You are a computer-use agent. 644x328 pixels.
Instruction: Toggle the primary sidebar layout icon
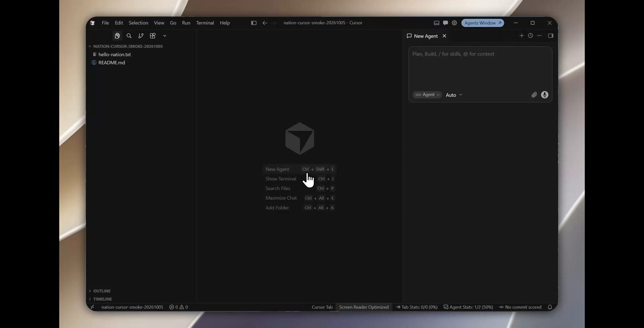point(254,23)
